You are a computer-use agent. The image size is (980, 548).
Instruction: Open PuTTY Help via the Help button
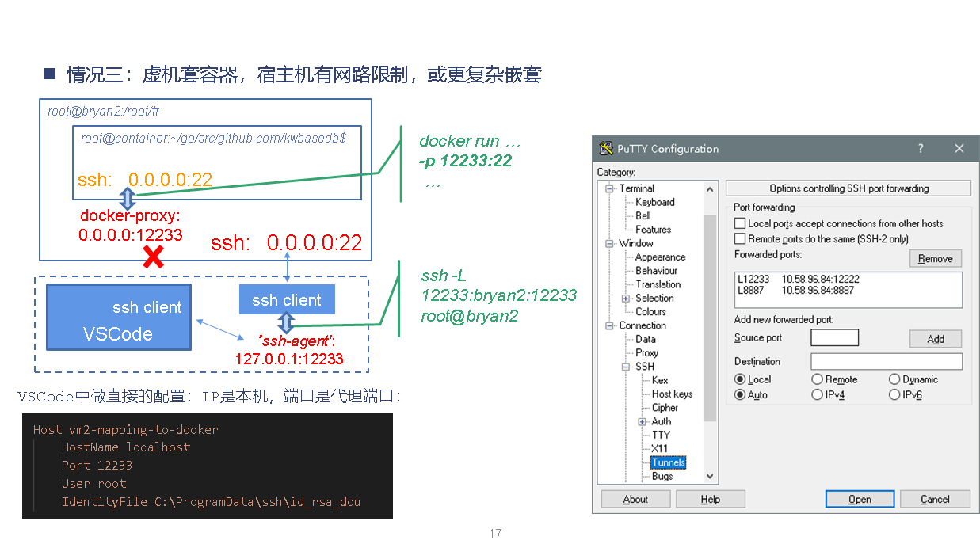(710, 498)
